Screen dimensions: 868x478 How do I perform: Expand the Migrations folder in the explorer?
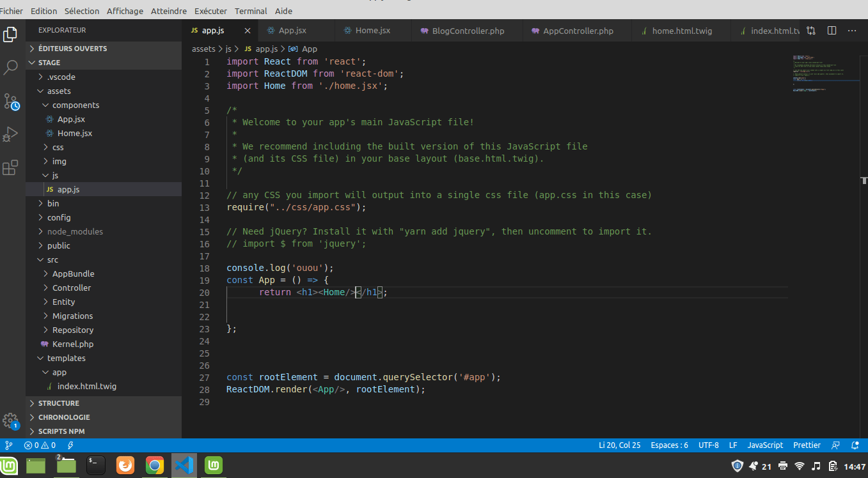click(104, 316)
